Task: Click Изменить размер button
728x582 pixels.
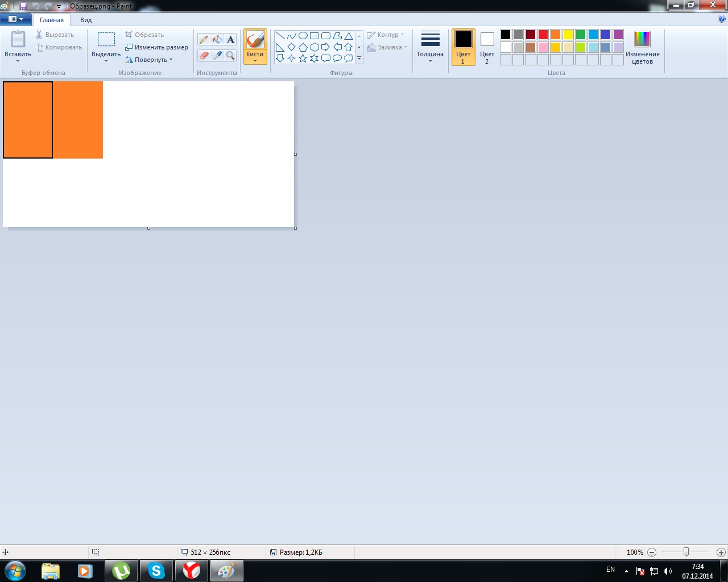Action: pyautogui.click(x=157, y=47)
